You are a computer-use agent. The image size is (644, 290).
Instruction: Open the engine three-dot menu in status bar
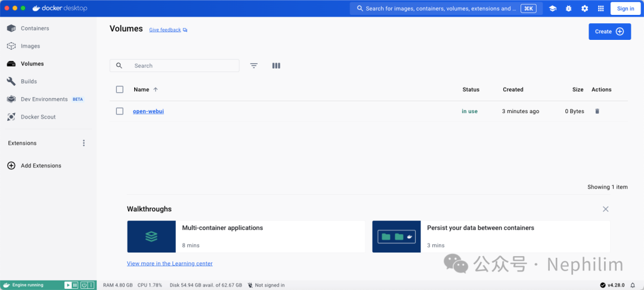(x=91, y=285)
